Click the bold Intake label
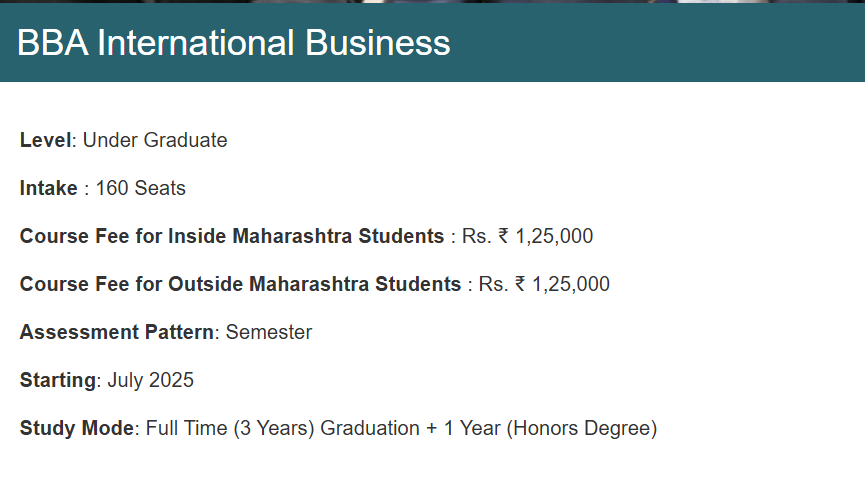This screenshot has width=865, height=479. click(48, 188)
